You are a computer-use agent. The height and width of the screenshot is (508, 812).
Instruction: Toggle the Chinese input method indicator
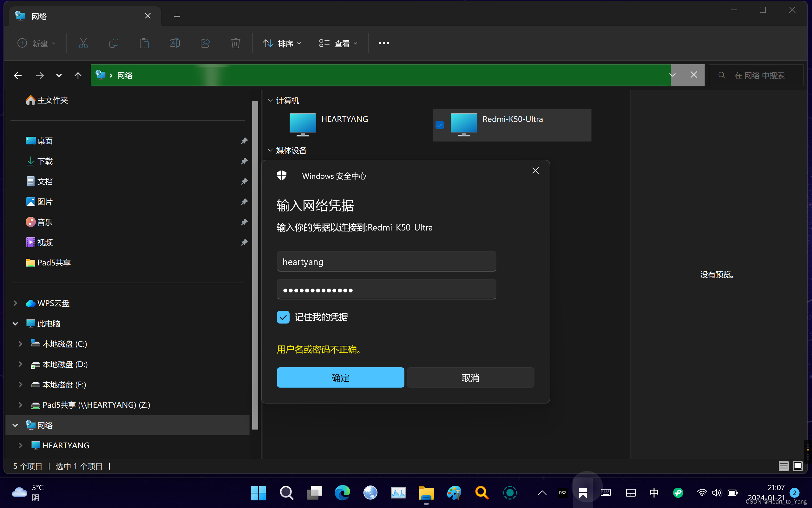[x=654, y=493]
